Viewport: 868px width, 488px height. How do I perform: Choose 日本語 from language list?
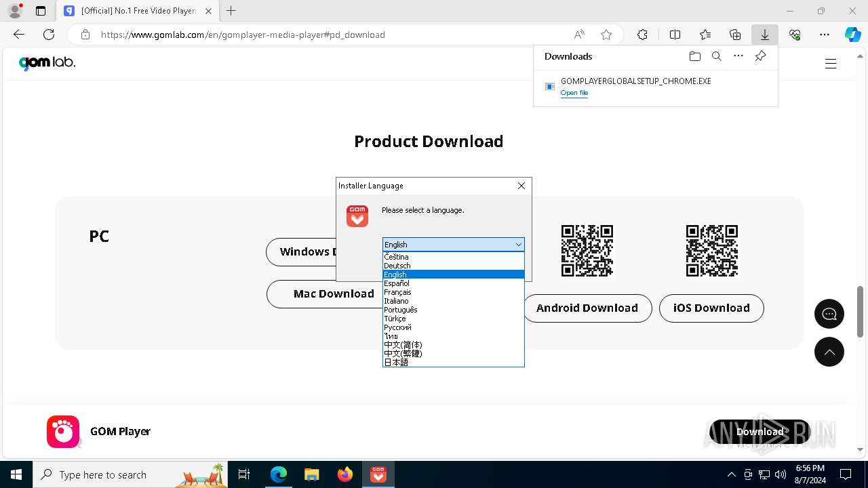point(453,363)
